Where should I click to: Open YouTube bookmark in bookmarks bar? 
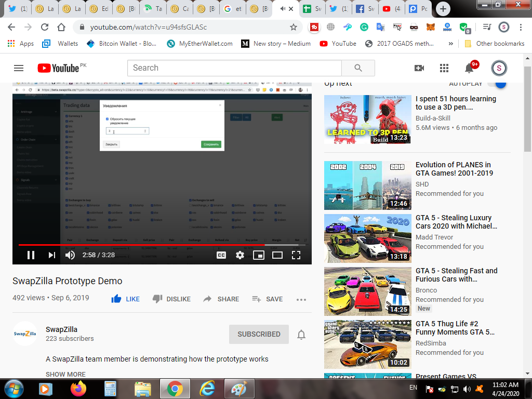pyautogui.click(x=338, y=44)
